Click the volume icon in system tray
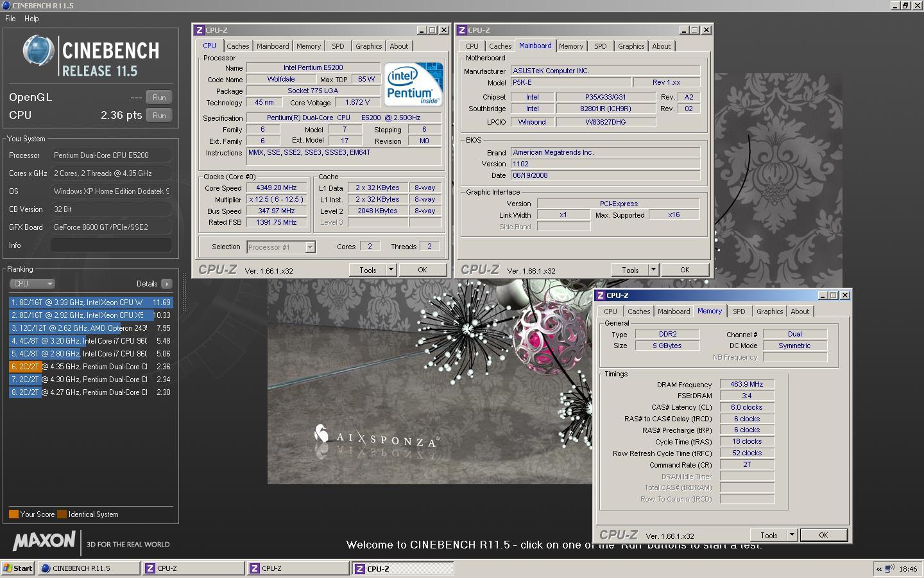The width and height of the screenshot is (924, 578). coord(889,568)
